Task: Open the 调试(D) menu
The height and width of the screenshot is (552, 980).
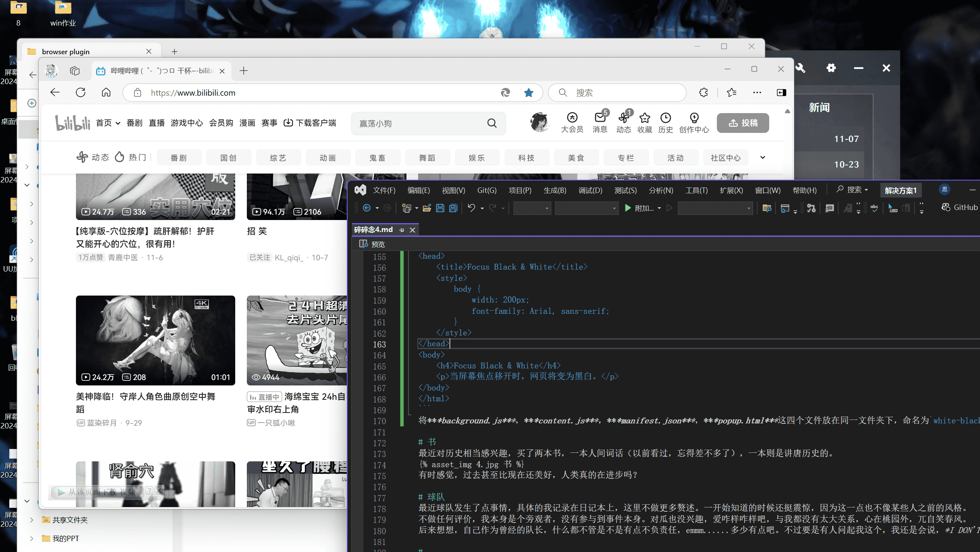Action: pos(590,190)
